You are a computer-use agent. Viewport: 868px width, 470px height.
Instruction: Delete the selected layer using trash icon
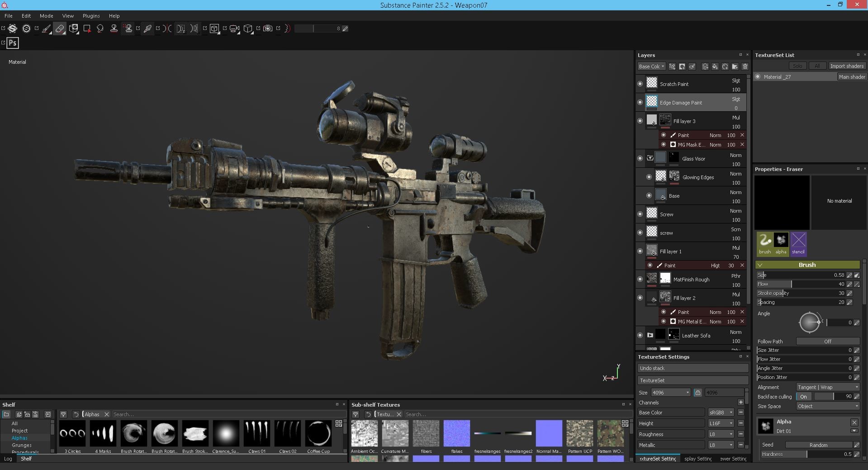(x=745, y=66)
